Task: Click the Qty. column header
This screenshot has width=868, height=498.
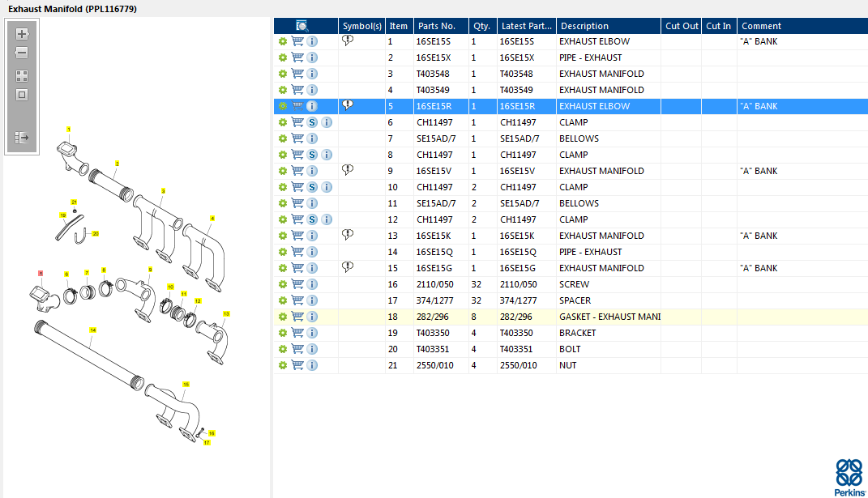Action: point(481,26)
